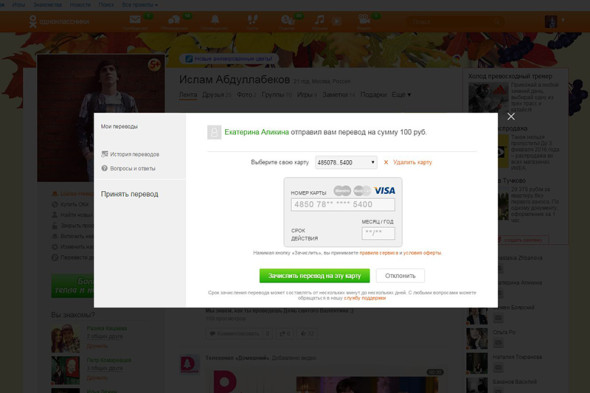Open Игры in the top strip
Viewport: 590px width, 393px height.
[18, 5]
